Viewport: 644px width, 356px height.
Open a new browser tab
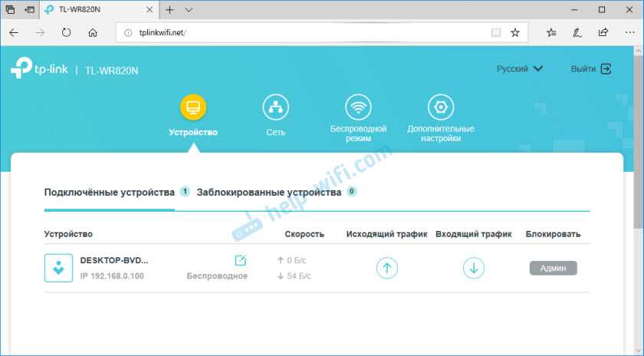tap(169, 10)
